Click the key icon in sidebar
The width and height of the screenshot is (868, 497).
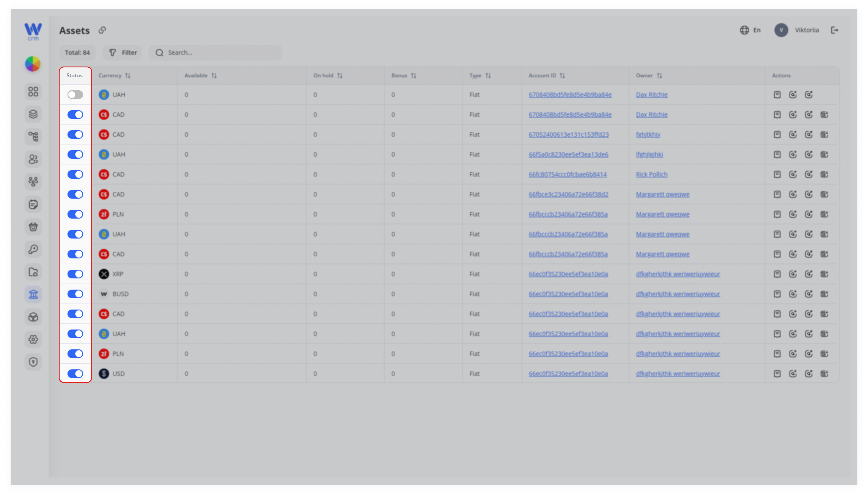(x=33, y=249)
